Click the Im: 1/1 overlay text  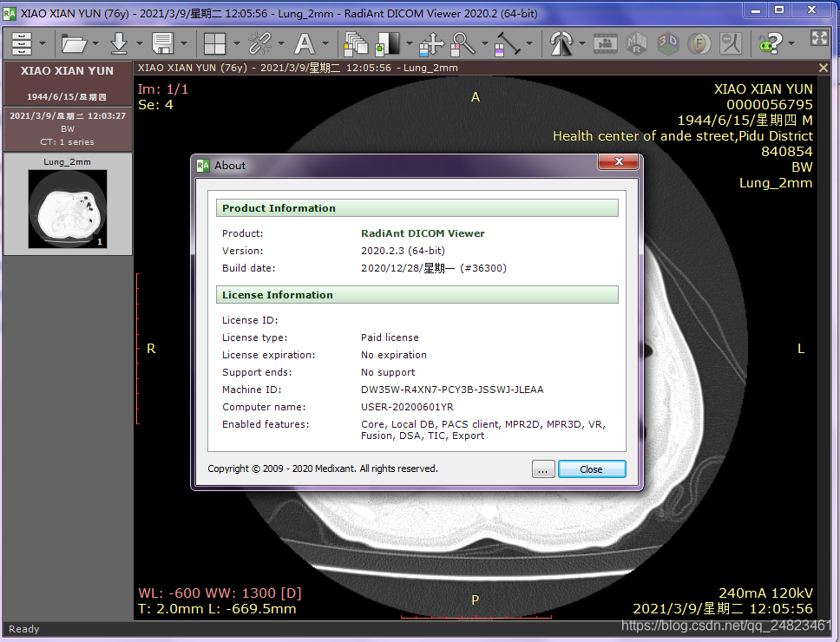163,89
